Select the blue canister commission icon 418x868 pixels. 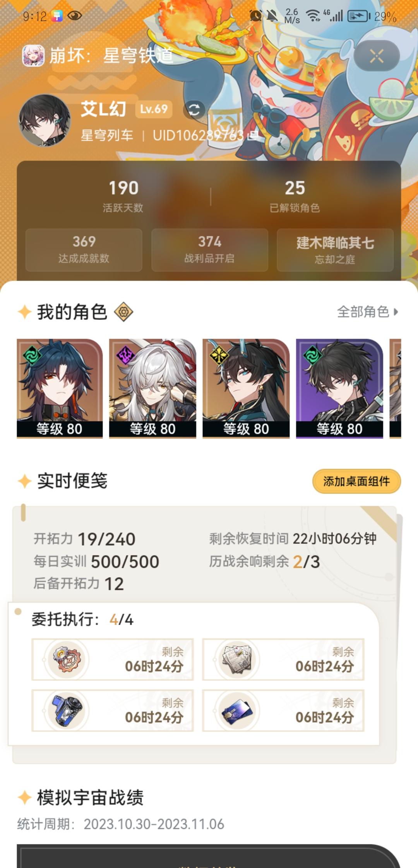pos(67,710)
